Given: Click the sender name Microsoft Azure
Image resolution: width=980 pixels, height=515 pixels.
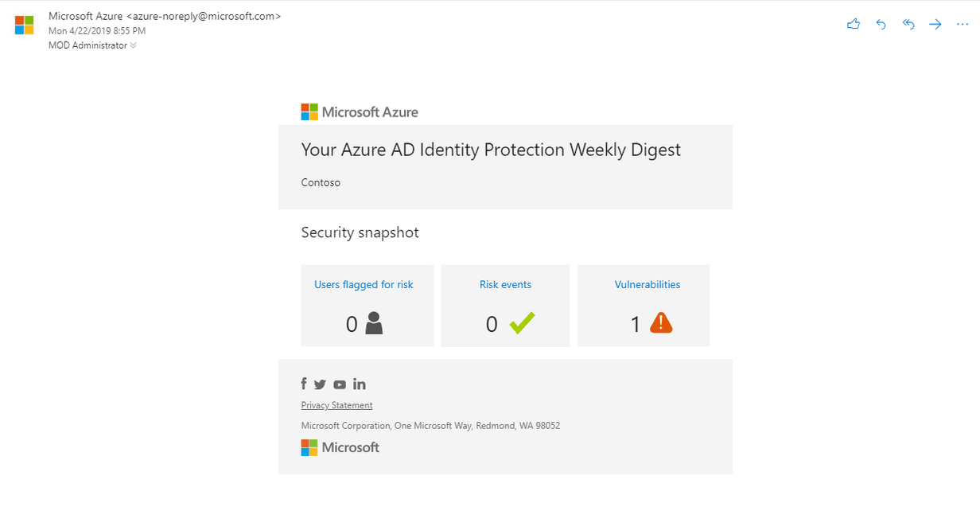Looking at the screenshot, I should pos(85,16).
